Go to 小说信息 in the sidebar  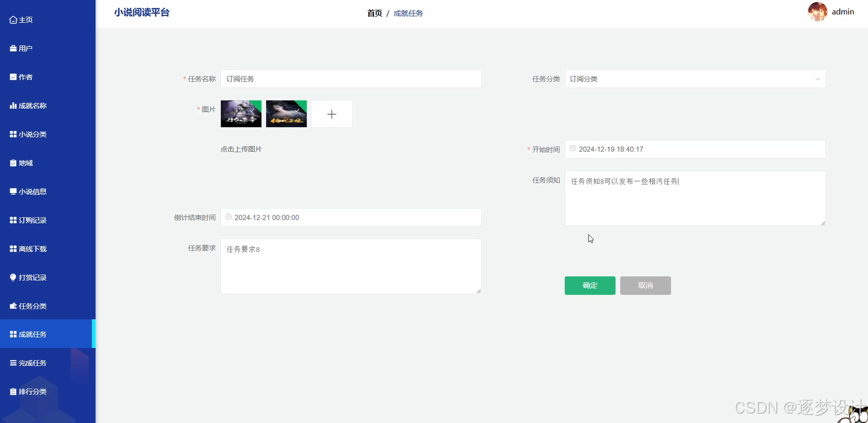click(47, 191)
